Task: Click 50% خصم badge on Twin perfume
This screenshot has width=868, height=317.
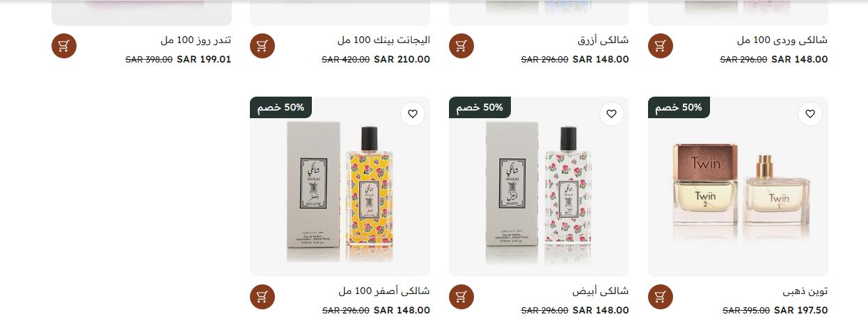Action: point(679,107)
